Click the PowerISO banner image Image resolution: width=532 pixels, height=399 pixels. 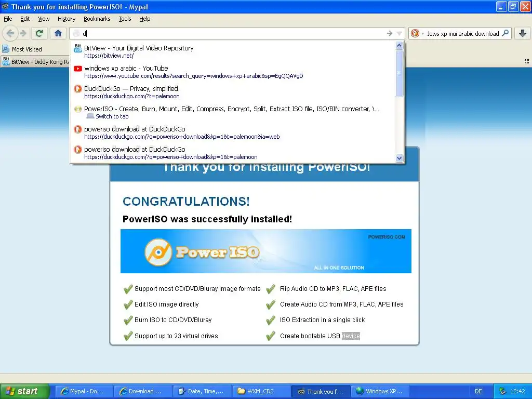coord(265,251)
